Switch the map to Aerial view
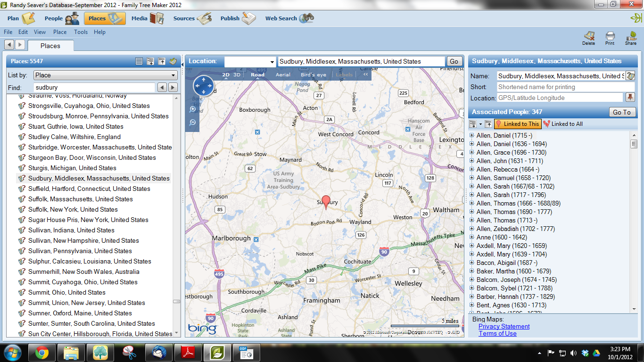 [283, 74]
